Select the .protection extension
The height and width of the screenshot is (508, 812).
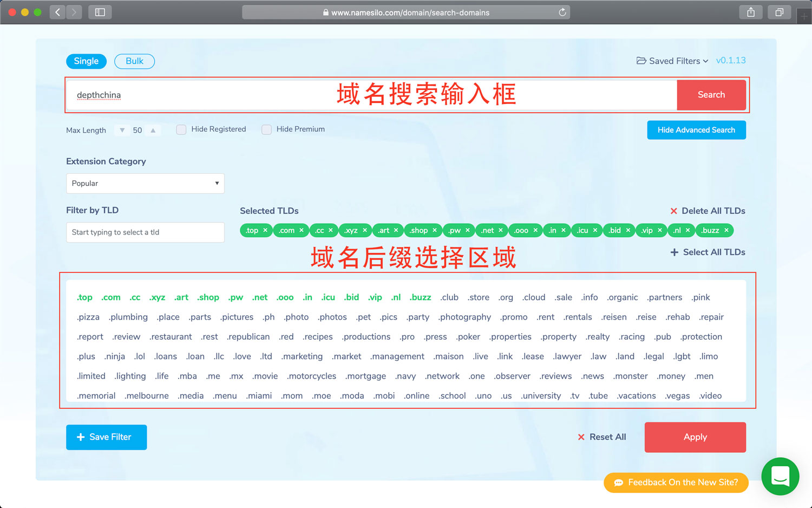(x=701, y=336)
